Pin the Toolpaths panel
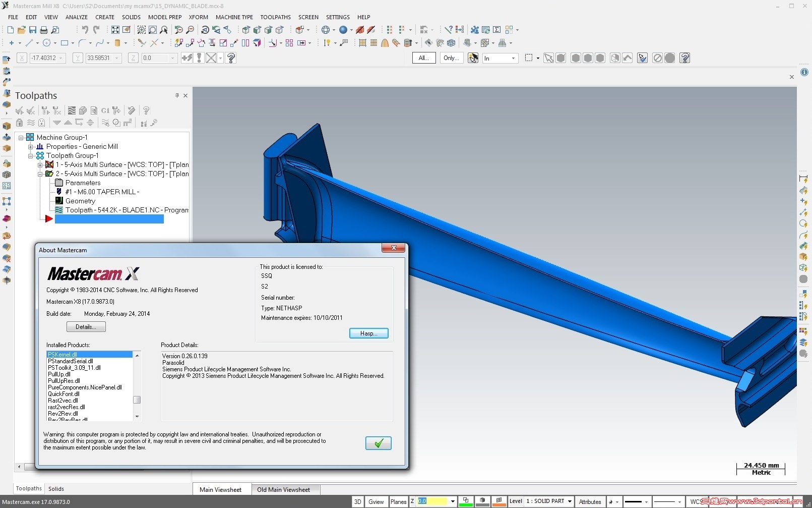Viewport: 812px width, 508px height. [x=177, y=95]
